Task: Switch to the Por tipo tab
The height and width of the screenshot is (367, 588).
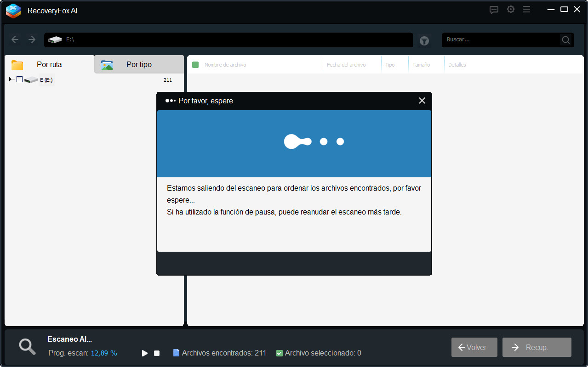Action: point(138,65)
